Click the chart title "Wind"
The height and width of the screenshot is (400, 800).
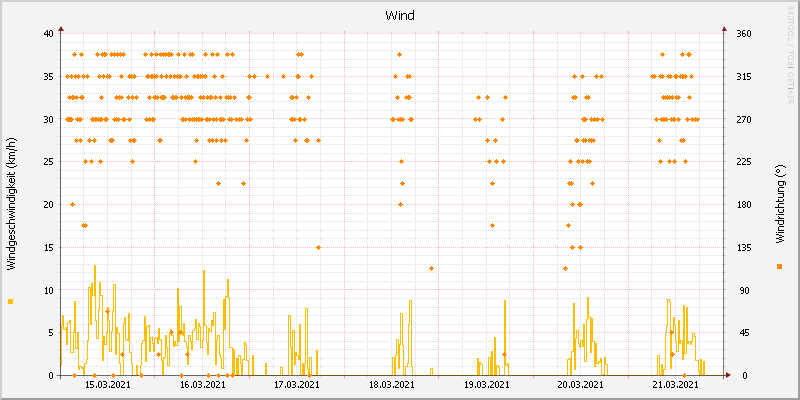(400, 16)
